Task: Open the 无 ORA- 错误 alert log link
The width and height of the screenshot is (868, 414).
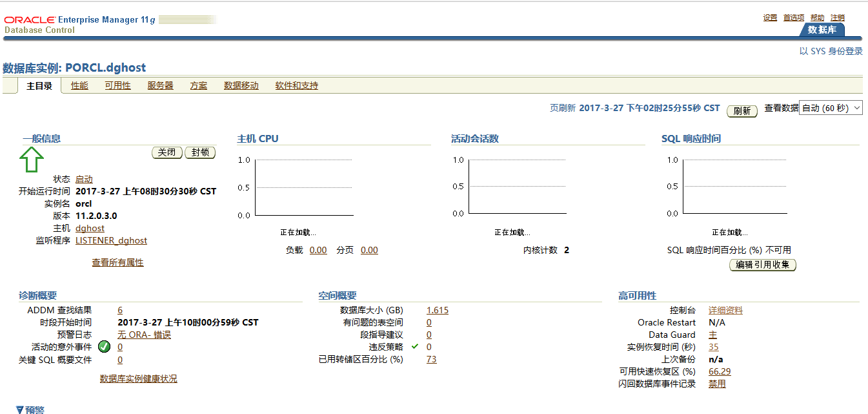Action: pos(144,335)
